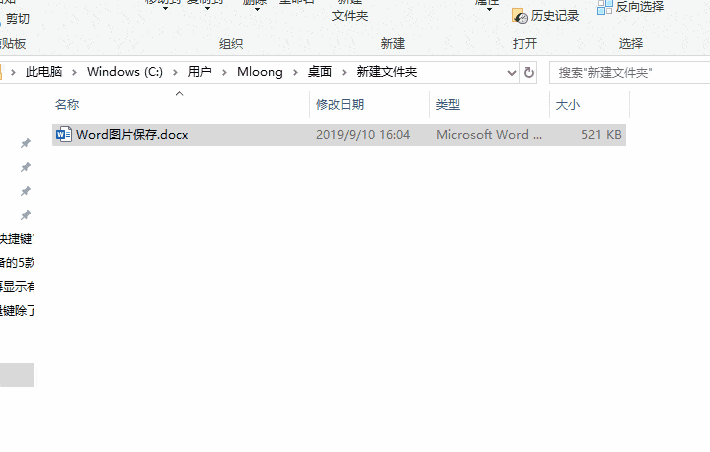Select the sidebar item ending in 键除了
Viewport: 710px width, 452px height.
coord(17,311)
